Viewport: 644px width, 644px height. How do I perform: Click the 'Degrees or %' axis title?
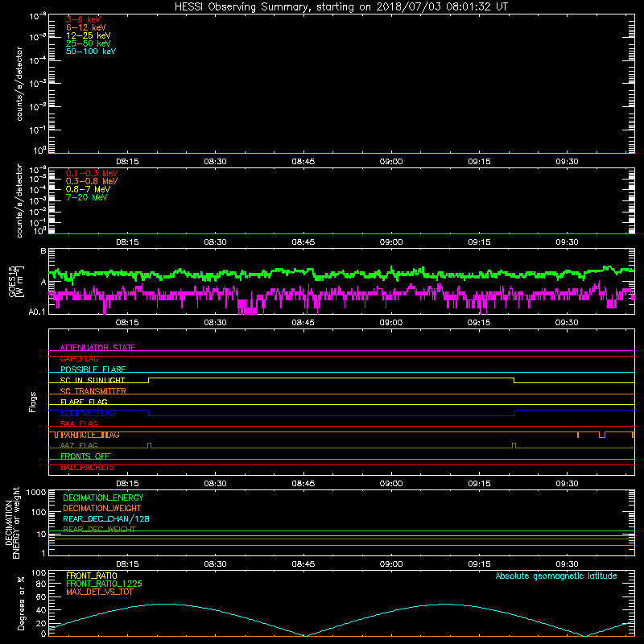click(21, 603)
